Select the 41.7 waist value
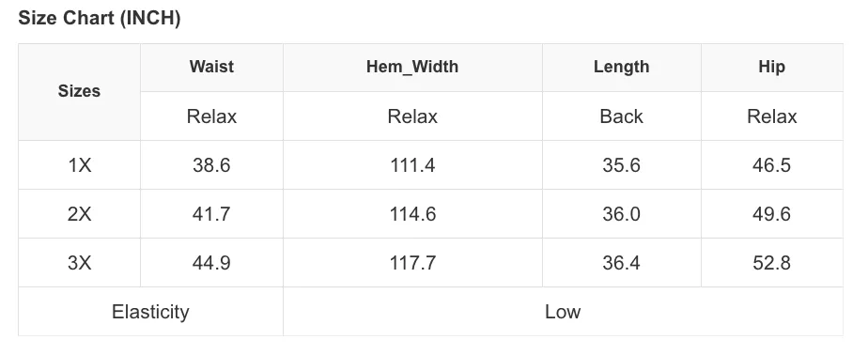Viewport: 868px width, 355px height. click(x=211, y=214)
